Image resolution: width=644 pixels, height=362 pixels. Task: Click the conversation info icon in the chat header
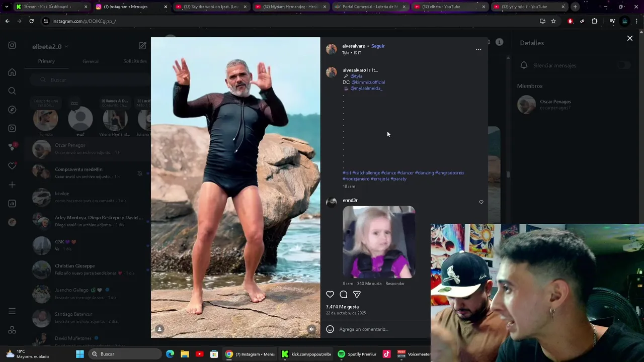click(499, 42)
